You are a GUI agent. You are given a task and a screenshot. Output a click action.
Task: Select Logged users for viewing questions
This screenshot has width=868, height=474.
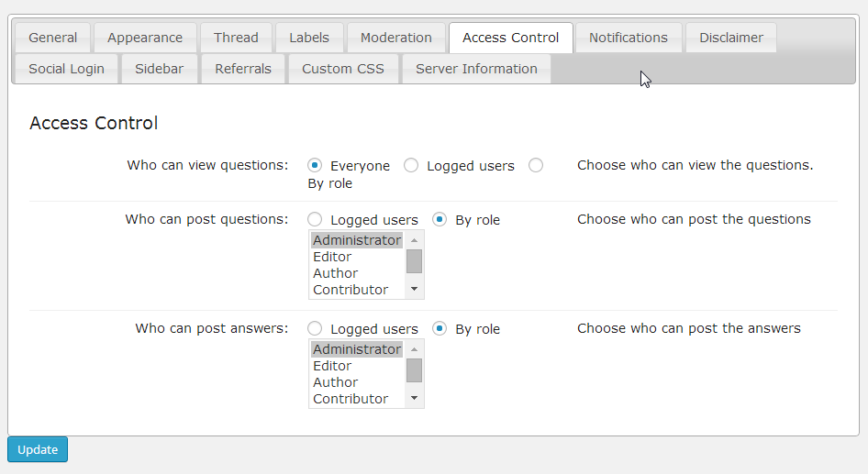click(x=411, y=165)
